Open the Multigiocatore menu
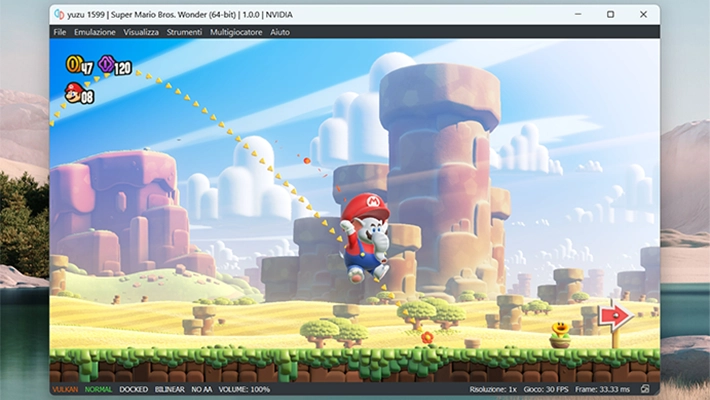 [236, 32]
